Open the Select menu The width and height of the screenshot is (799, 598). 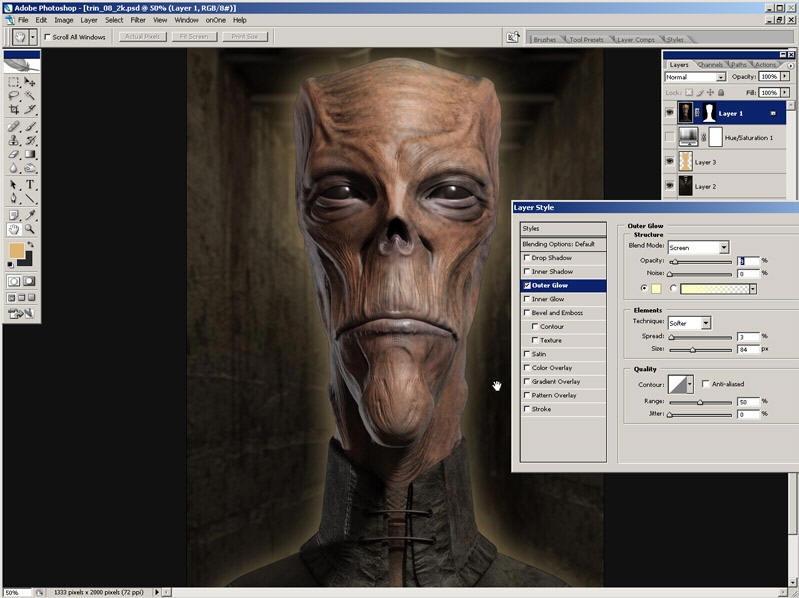114,20
